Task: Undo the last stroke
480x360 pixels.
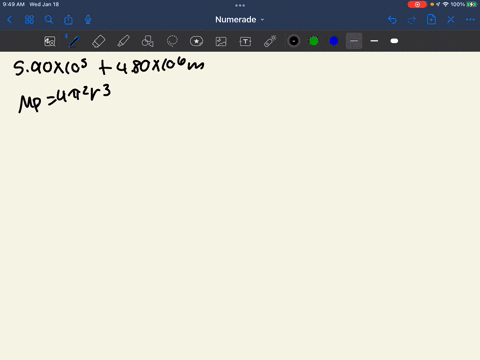Action: (392, 20)
